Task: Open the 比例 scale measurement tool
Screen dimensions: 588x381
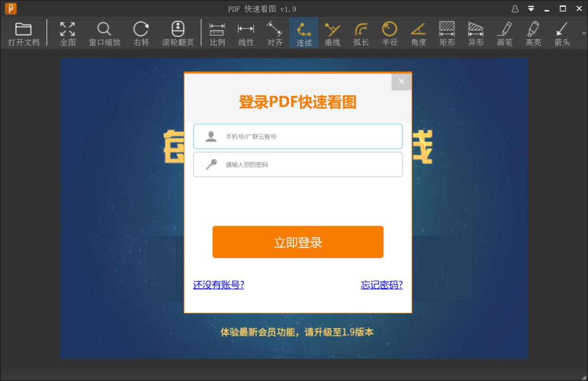Action: (217, 32)
